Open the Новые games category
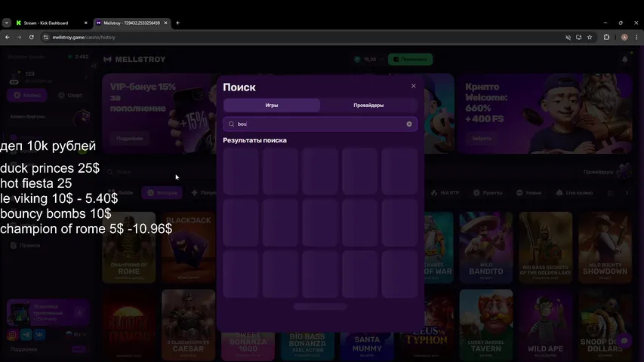The height and width of the screenshot is (362, 644). tap(529, 193)
